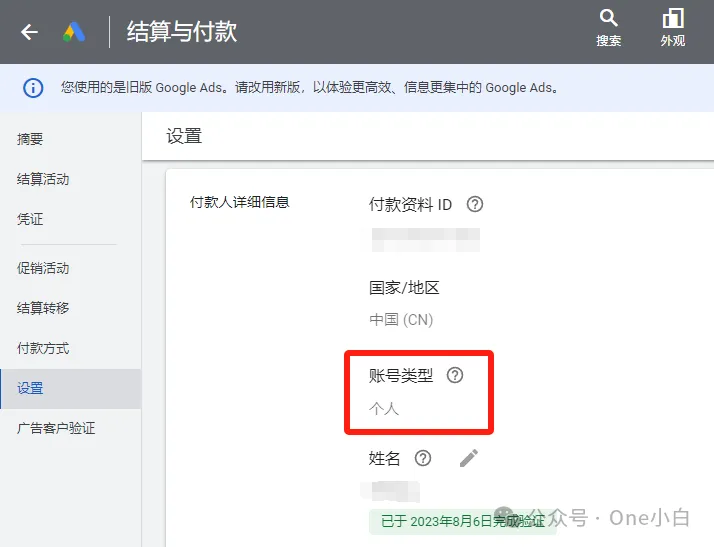714x547 pixels.
Task: Open the 搜索 search tool
Action: tap(608, 28)
